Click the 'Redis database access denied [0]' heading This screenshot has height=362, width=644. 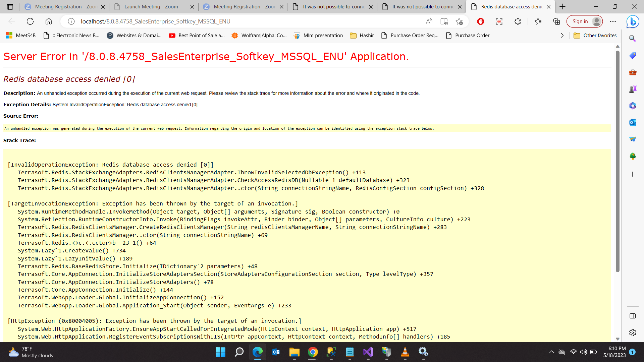pyautogui.click(x=69, y=79)
